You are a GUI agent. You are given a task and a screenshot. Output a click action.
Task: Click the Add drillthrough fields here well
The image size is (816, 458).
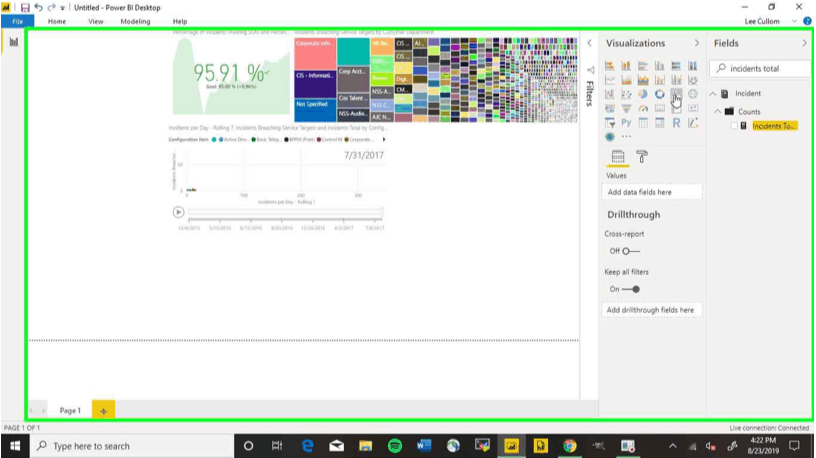tap(652, 310)
